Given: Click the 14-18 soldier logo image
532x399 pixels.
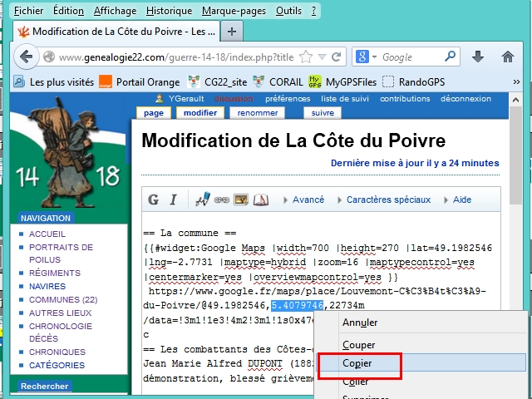Looking at the screenshot, I should [x=68, y=153].
